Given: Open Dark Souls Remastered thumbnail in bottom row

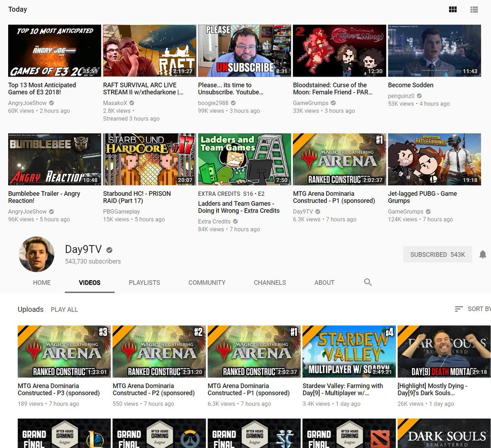Looking at the screenshot, I should coord(444,433).
